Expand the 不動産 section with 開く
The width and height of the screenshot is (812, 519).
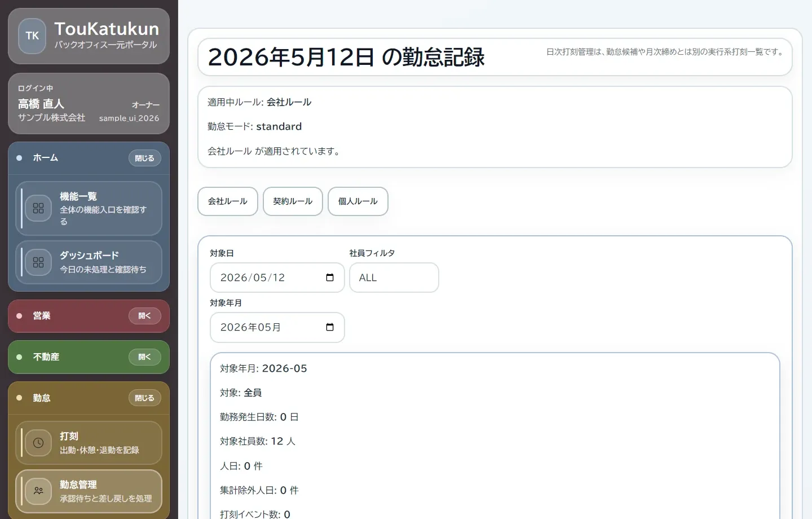(x=145, y=357)
